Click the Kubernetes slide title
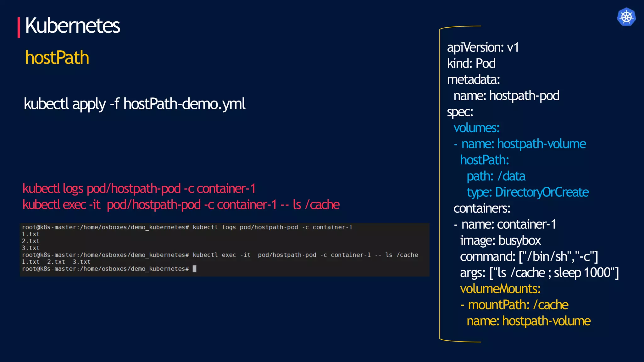 click(x=72, y=26)
